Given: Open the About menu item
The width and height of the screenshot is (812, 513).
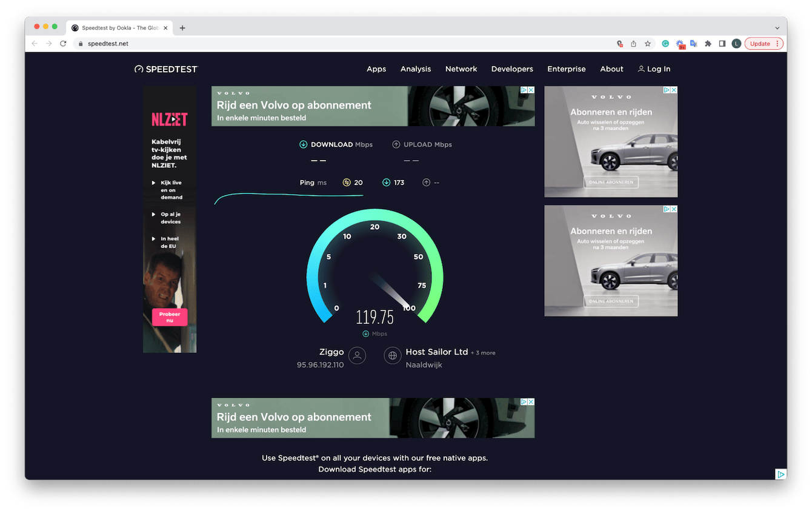Looking at the screenshot, I should click(611, 69).
